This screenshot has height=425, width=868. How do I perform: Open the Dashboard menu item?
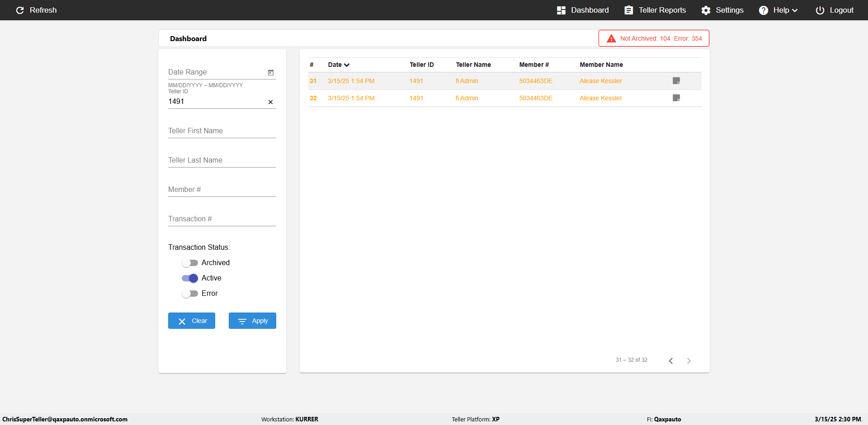583,10
